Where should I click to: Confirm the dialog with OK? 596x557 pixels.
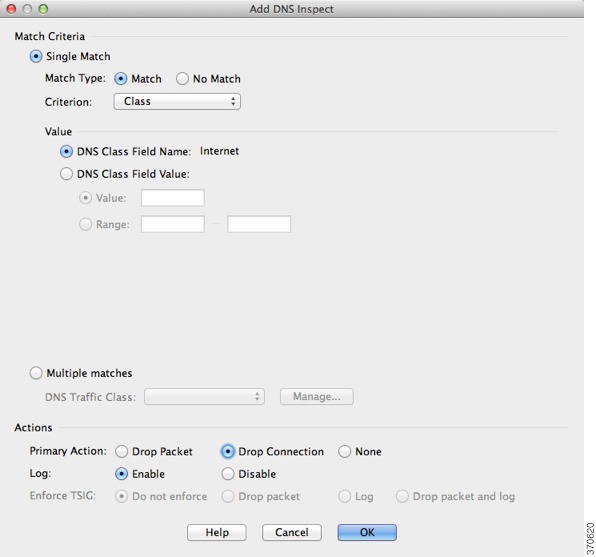[x=367, y=532]
